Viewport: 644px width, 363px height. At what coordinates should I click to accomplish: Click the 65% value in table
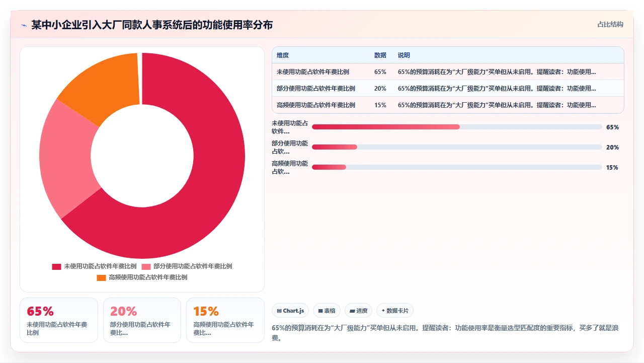click(x=380, y=72)
